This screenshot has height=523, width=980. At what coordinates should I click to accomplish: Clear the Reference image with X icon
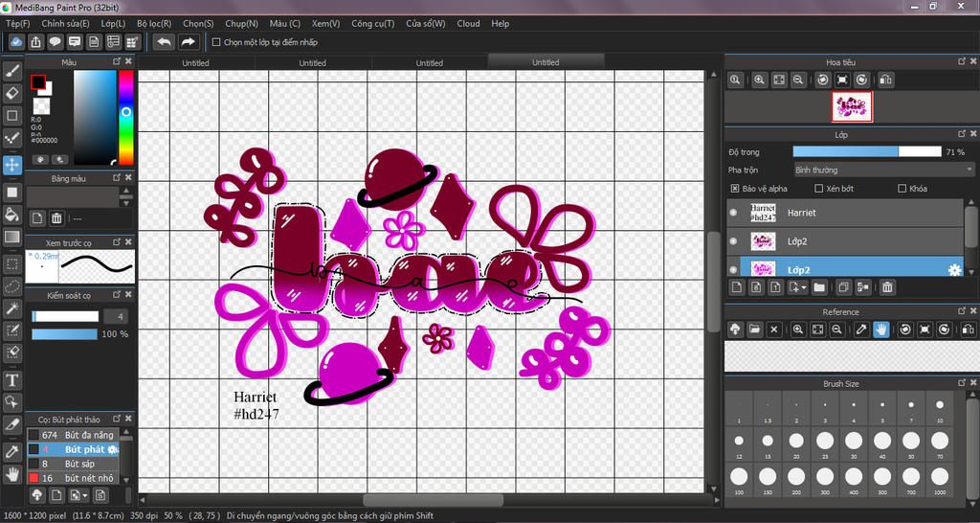tap(773, 330)
